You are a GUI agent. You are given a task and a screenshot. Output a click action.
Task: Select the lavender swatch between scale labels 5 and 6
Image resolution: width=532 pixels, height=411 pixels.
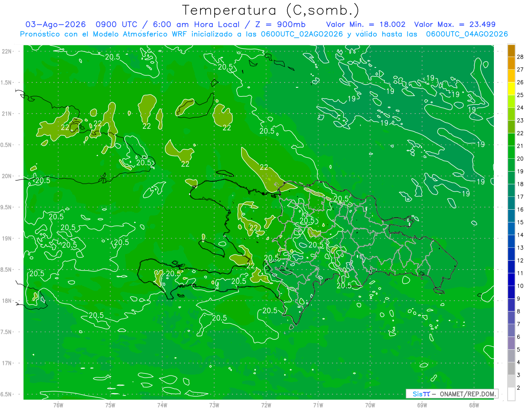511,343
